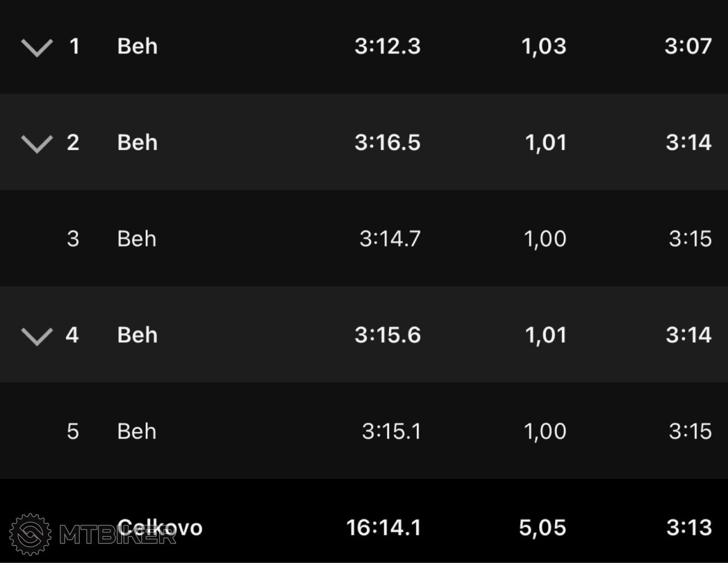The image size is (728, 563).
Task: Click lap 1 pace 3:07
Action: (x=688, y=46)
